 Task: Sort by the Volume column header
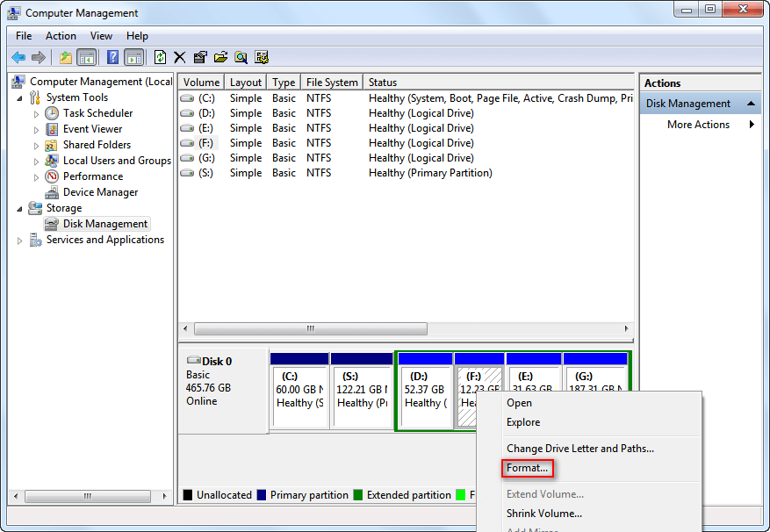[x=201, y=83]
